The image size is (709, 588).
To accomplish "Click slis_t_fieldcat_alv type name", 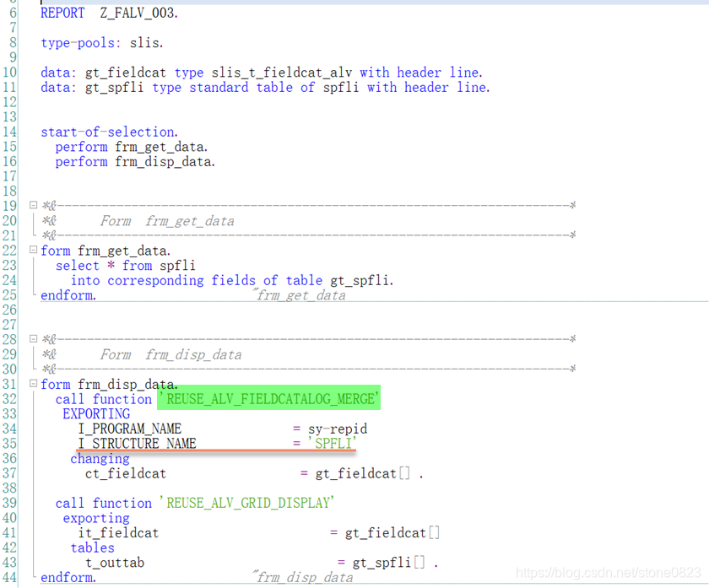I will [282, 73].
